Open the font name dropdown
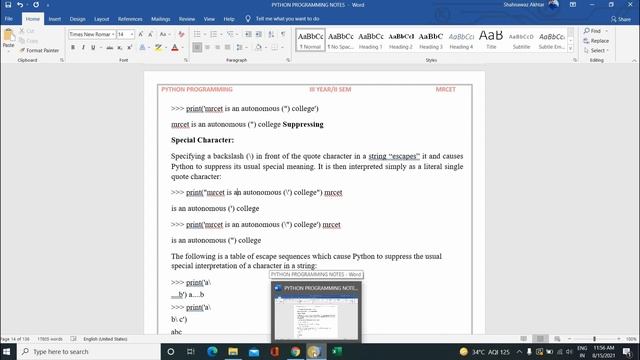Image resolution: width=640 pixels, height=360 pixels. [x=113, y=34]
